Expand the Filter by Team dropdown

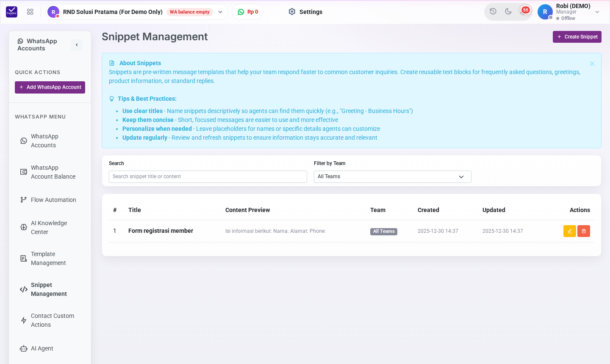(393, 177)
